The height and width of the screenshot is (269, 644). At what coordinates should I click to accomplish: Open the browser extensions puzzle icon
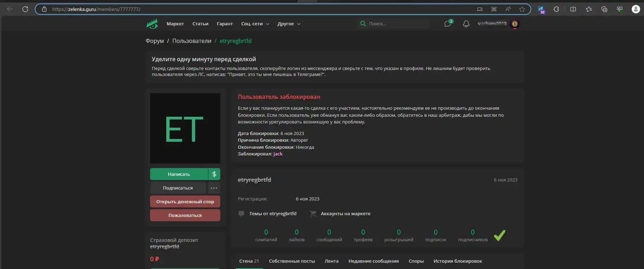click(556, 9)
